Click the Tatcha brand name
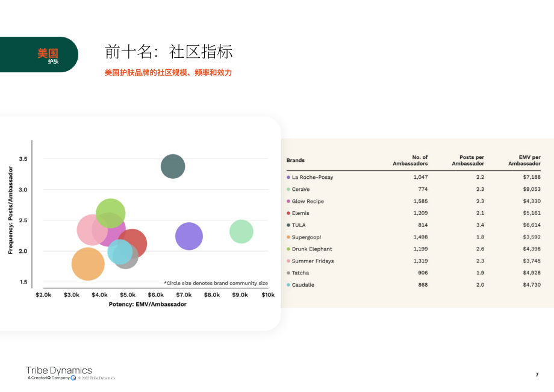 pos(300,273)
